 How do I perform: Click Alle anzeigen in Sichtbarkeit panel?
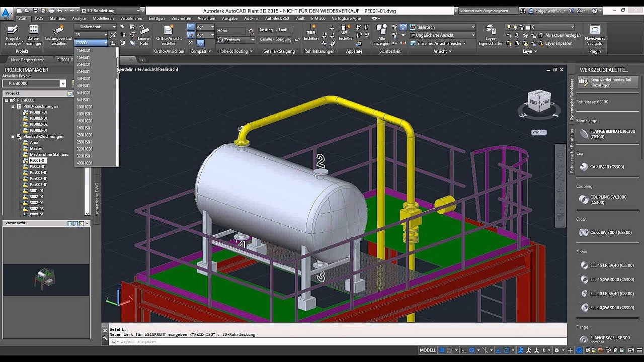click(x=381, y=31)
